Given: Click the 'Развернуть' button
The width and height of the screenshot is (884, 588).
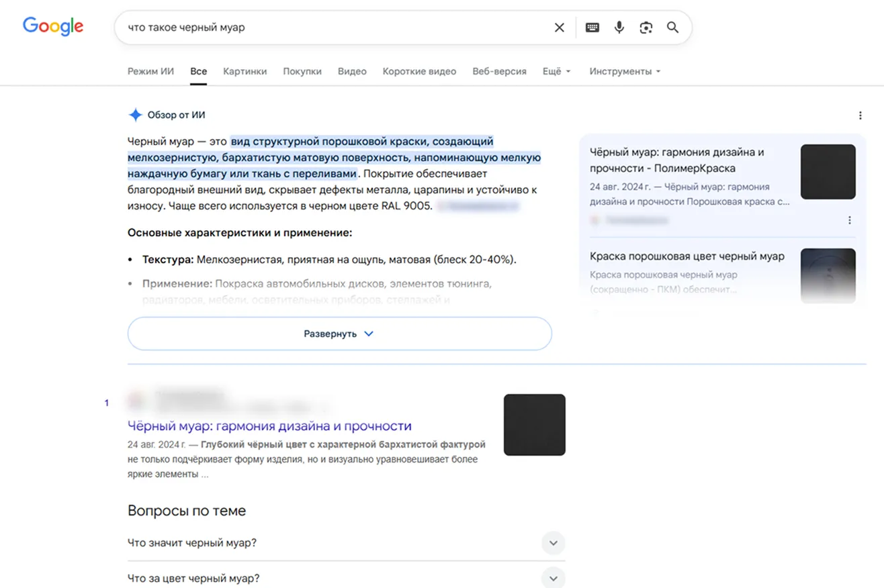Looking at the screenshot, I should tap(339, 334).
